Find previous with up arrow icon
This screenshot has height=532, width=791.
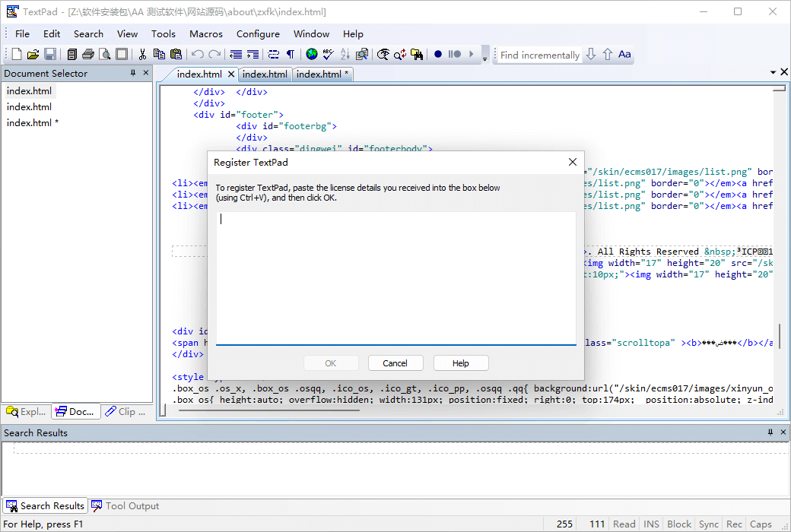pyautogui.click(x=608, y=54)
